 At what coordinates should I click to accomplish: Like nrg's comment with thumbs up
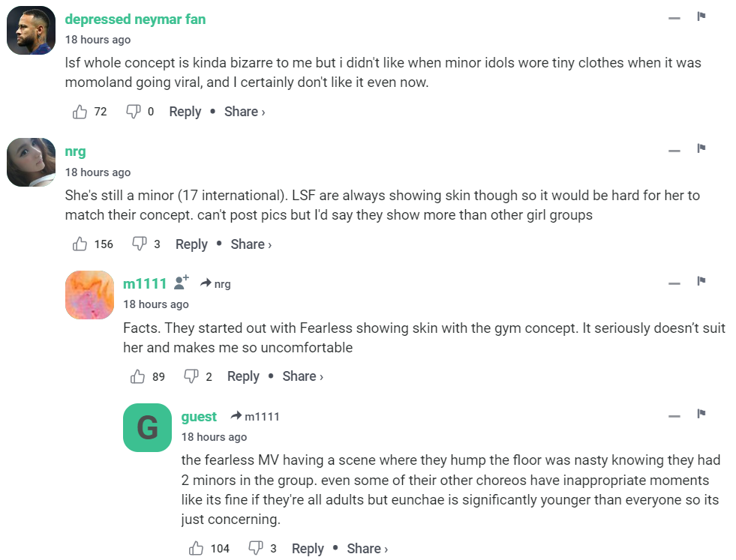point(80,244)
